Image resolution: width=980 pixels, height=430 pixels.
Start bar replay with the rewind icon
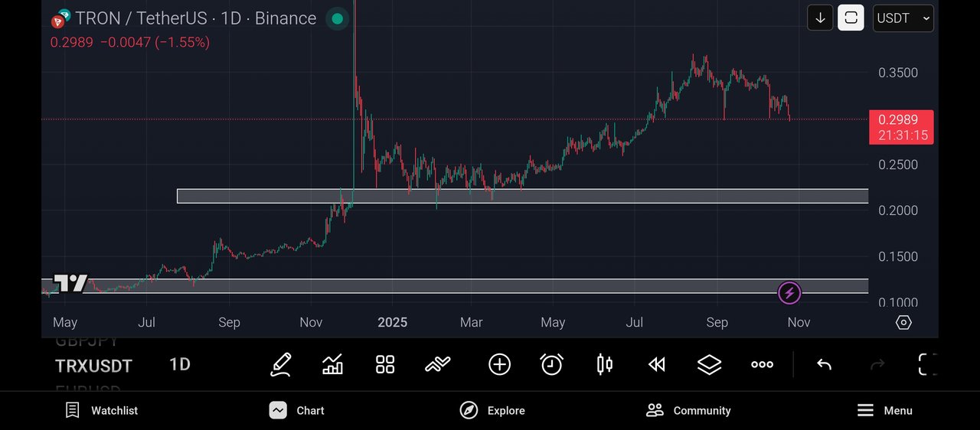coord(657,365)
